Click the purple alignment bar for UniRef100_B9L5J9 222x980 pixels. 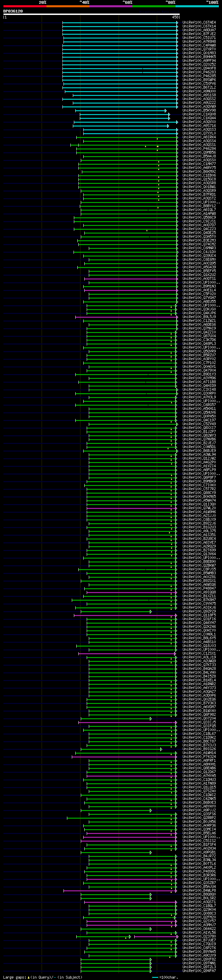click(x=127, y=317)
